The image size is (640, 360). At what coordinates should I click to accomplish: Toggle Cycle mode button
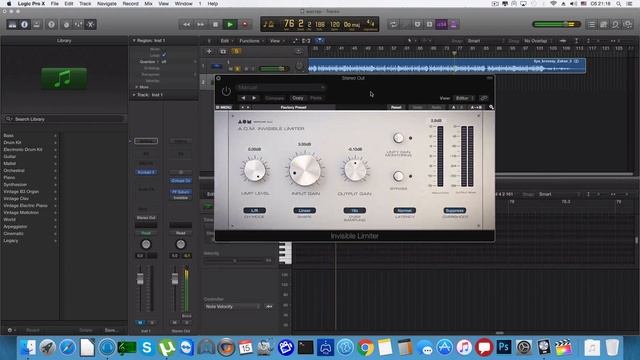[393, 24]
